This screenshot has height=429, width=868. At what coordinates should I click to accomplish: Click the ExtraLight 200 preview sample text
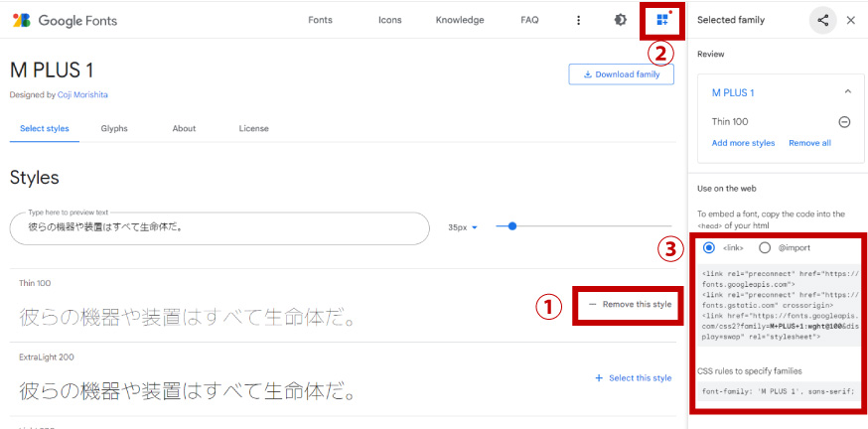tap(187, 391)
